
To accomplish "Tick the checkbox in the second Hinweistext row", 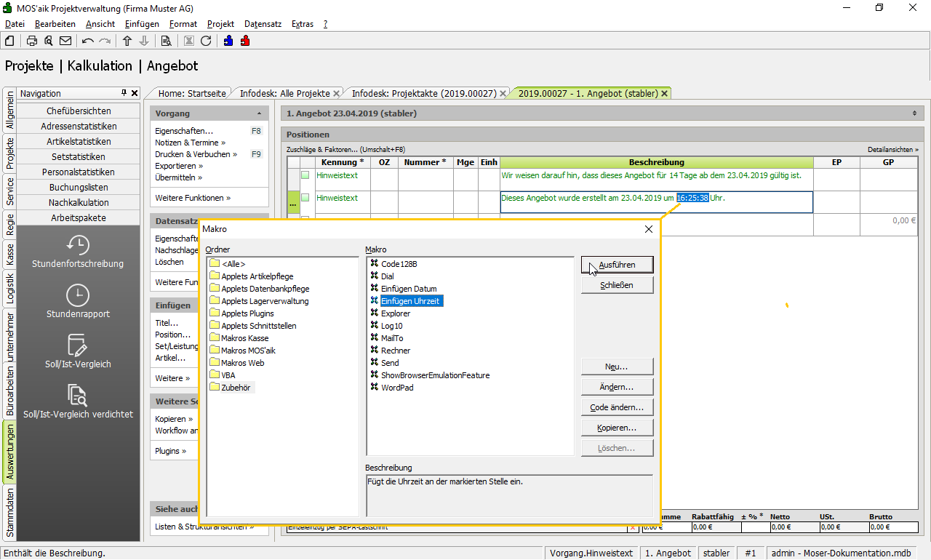I will point(305,198).
